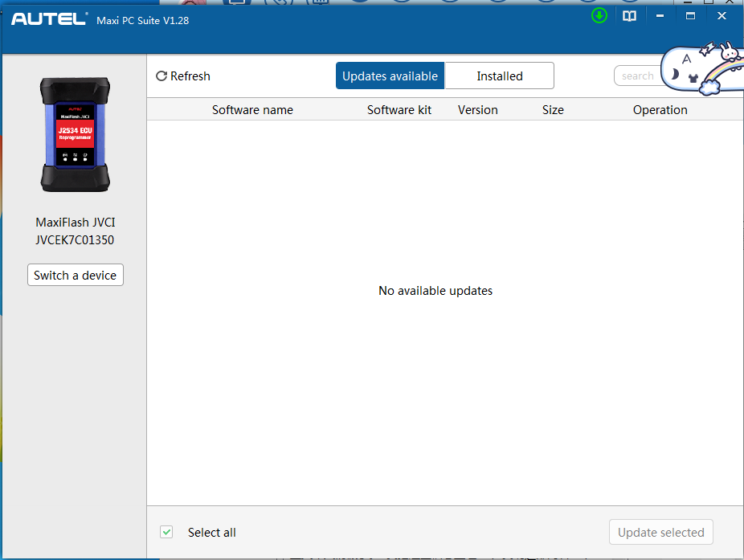Switch to the Updates available tab

tap(390, 76)
